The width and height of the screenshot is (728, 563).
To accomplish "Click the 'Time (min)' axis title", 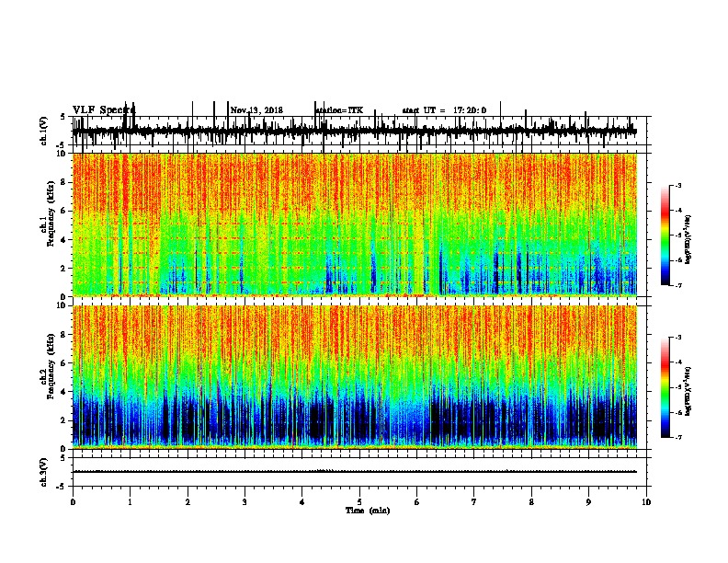I will (x=368, y=511).
